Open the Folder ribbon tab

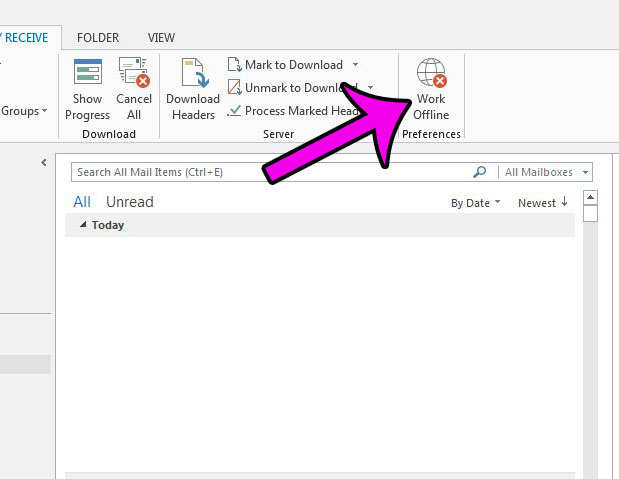point(98,38)
